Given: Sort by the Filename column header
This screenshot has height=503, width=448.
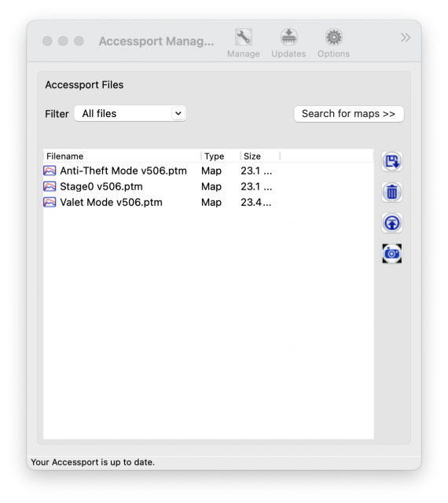Looking at the screenshot, I should tap(123, 156).
